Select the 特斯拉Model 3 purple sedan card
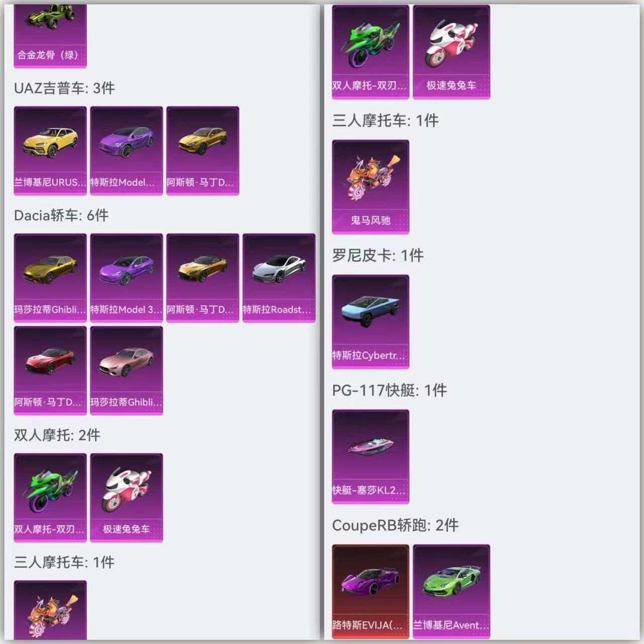The image size is (644, 644). pyautogui.click(x=126, y=278)
